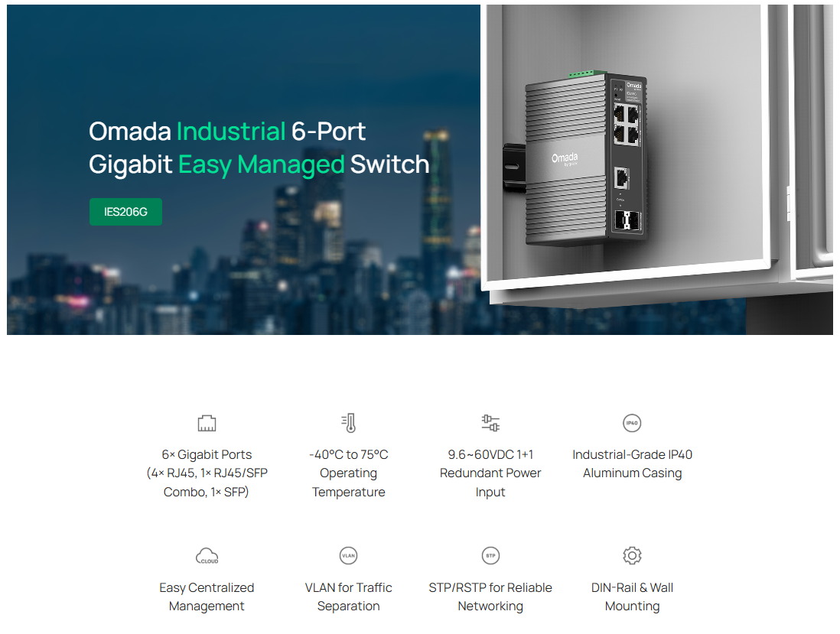Screen dimensions: 840x634
Task: Select the 6× Gigabit Ports description text
Action: click(207, 473)
